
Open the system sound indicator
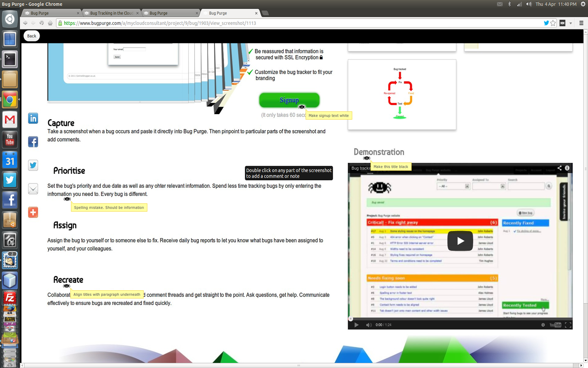pyautogui.click(x=529, y=4)
